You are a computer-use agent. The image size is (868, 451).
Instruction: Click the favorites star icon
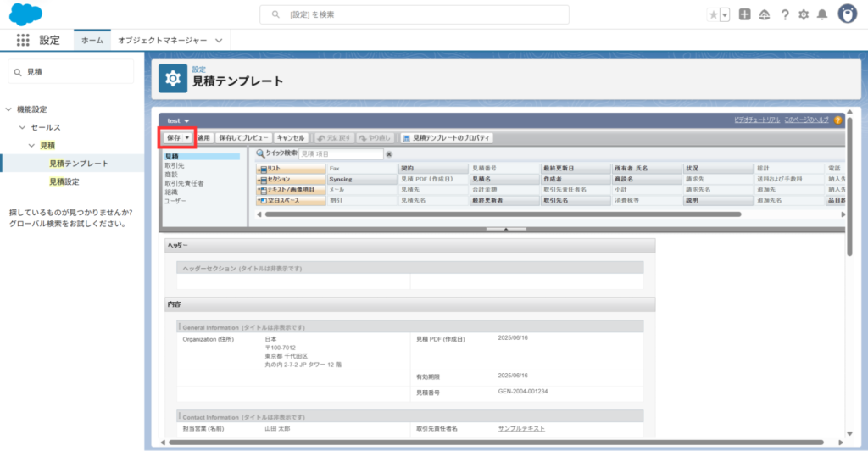coord(713,15)
